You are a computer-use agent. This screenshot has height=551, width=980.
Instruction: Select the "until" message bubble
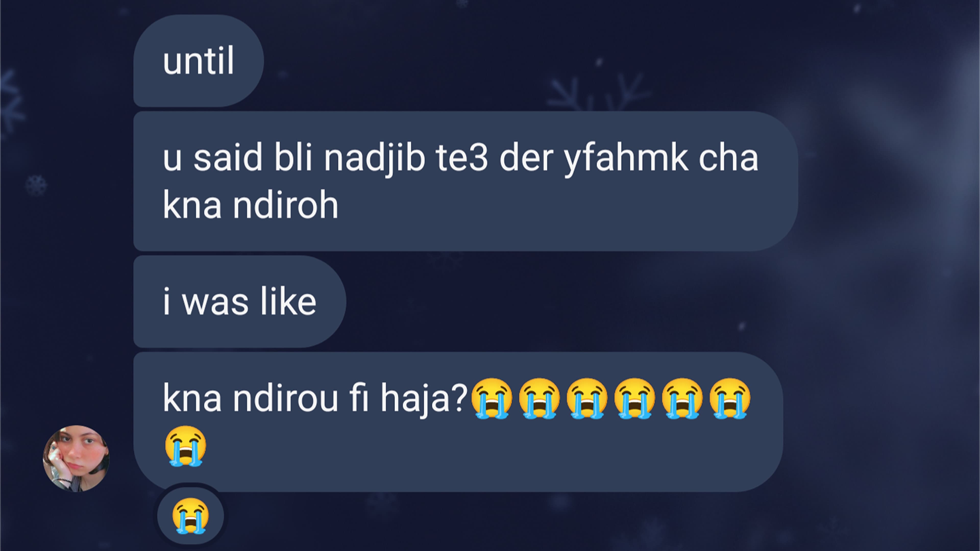coord(199,61)
